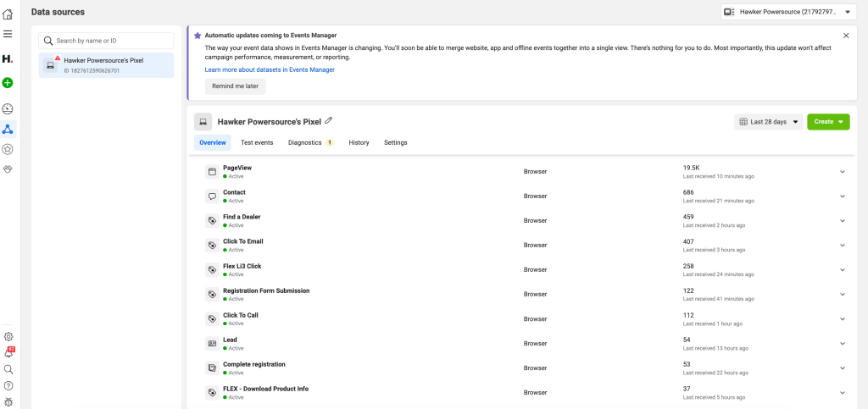The image size is (868, 409).
Task: Click the green plus connect data button
Action: coord(8,83)
